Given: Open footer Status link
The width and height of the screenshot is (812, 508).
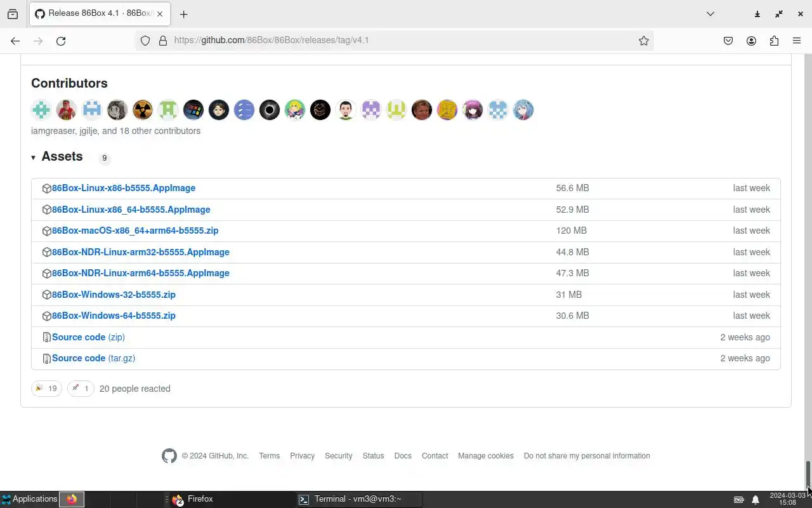Looking at the screenshot, I should (373, 456).
